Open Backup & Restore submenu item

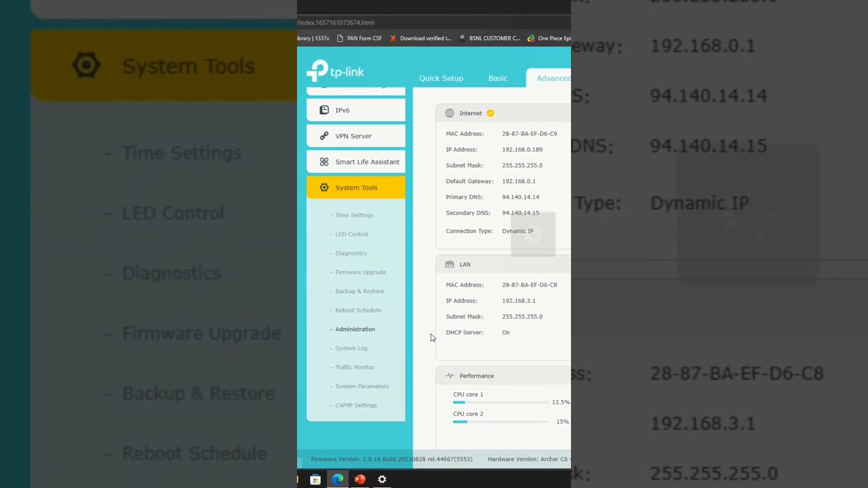click(x=359, y=291)
